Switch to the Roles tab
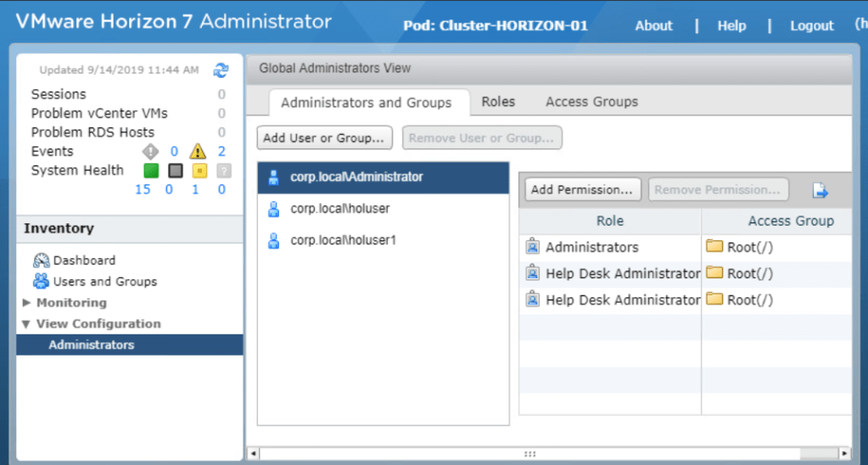The height and width of the screenshot is (465, 868). tap(498, 102)
